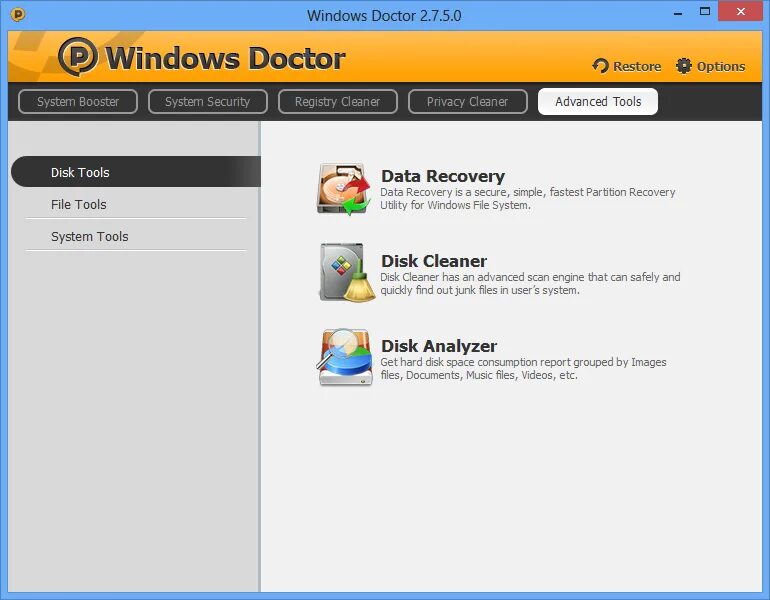Open System Tools in the sidebar
The height and width of the screenshot is (600, 770).
tap(136, 236)
